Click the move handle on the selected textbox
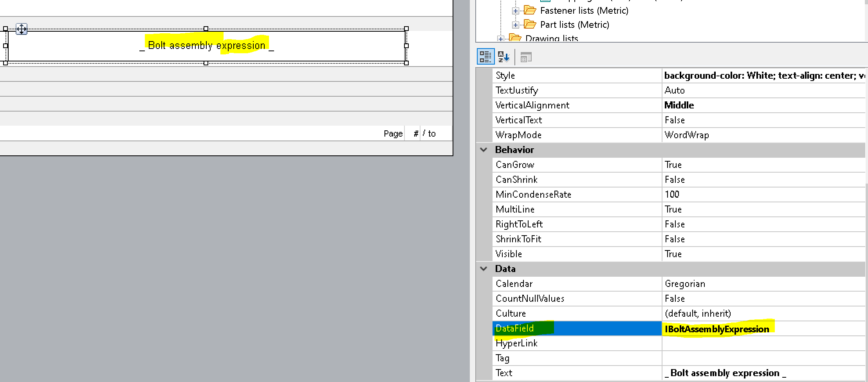868x382 pixels. point(22,29)
